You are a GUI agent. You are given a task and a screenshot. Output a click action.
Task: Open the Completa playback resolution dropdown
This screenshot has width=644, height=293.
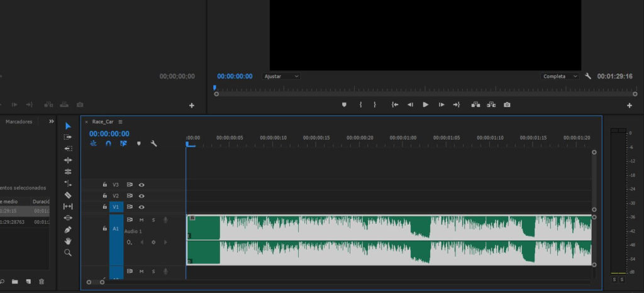(x=560, y=76)
